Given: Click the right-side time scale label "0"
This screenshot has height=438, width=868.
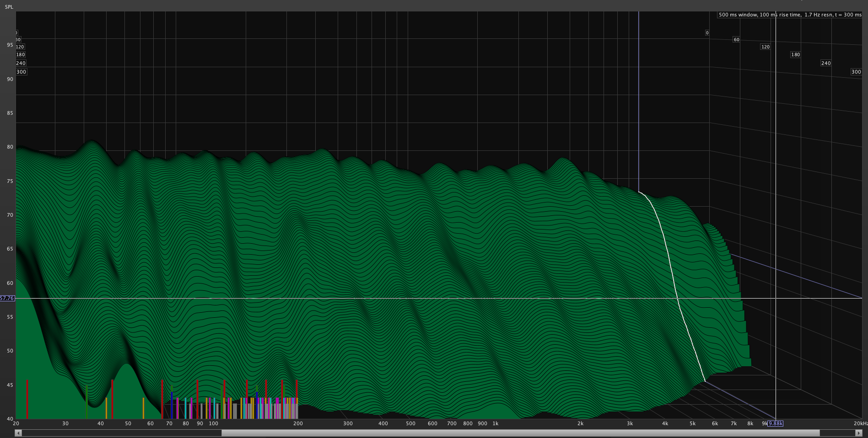Looking at the screenshot, I should coord(707,33).
